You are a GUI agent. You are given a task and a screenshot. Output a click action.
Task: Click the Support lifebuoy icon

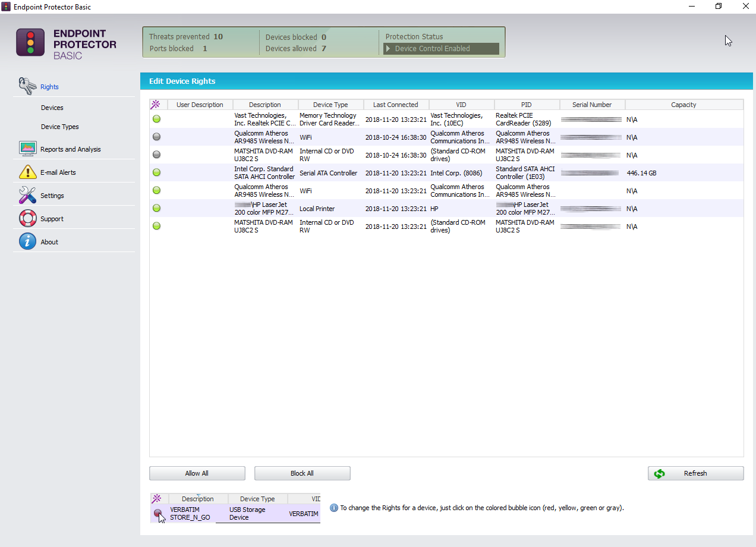click(27, 218)
